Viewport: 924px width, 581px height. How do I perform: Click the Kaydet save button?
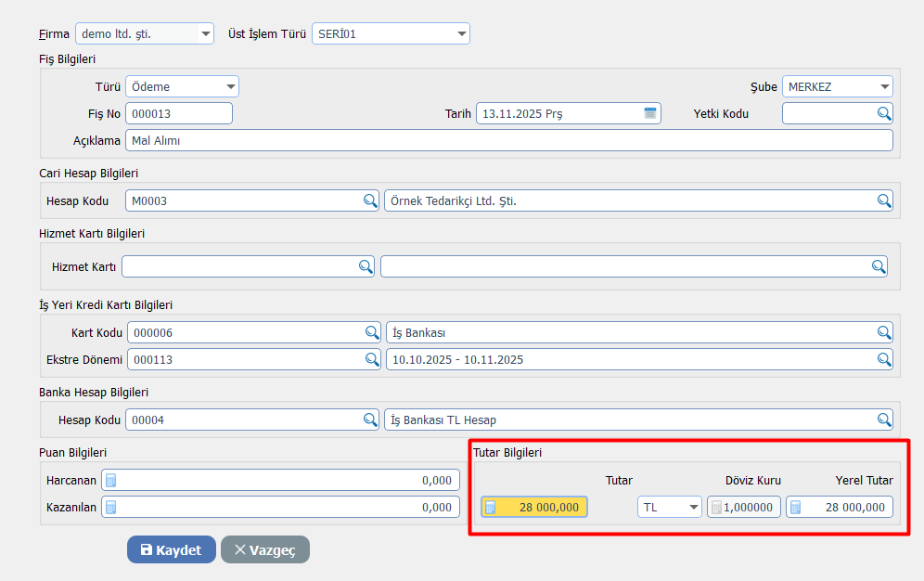tap(171, 549)
